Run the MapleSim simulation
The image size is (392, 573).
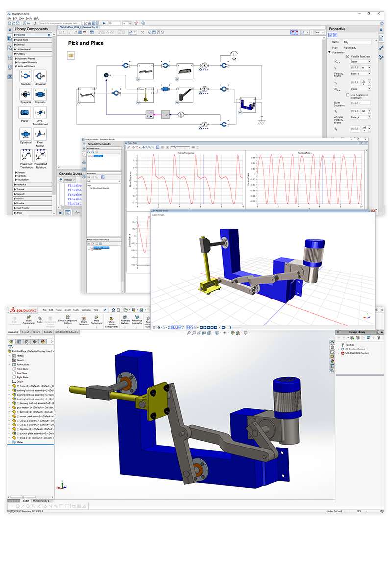tap(104, 23)
